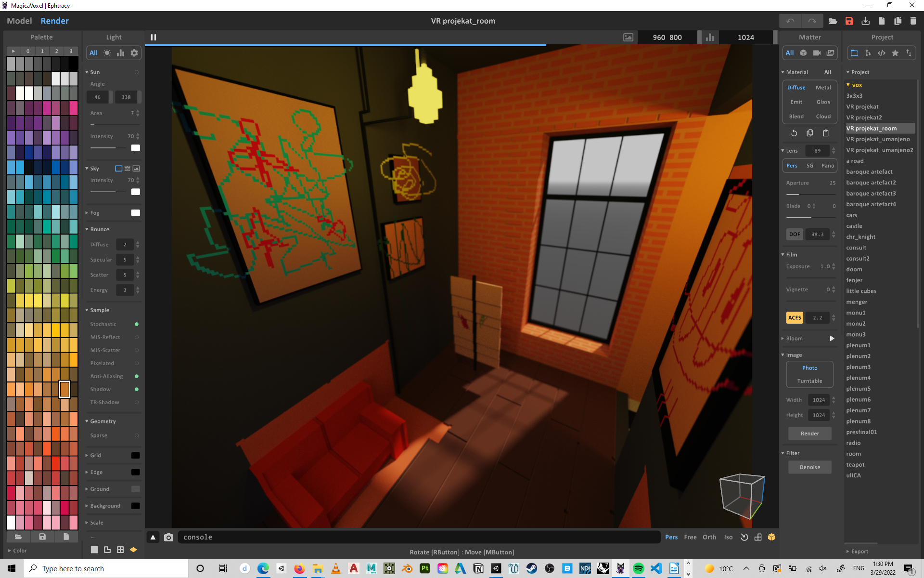Click the star icon in Project panel
This screenshot has width=924, height=578.
(x=895, y=53)
